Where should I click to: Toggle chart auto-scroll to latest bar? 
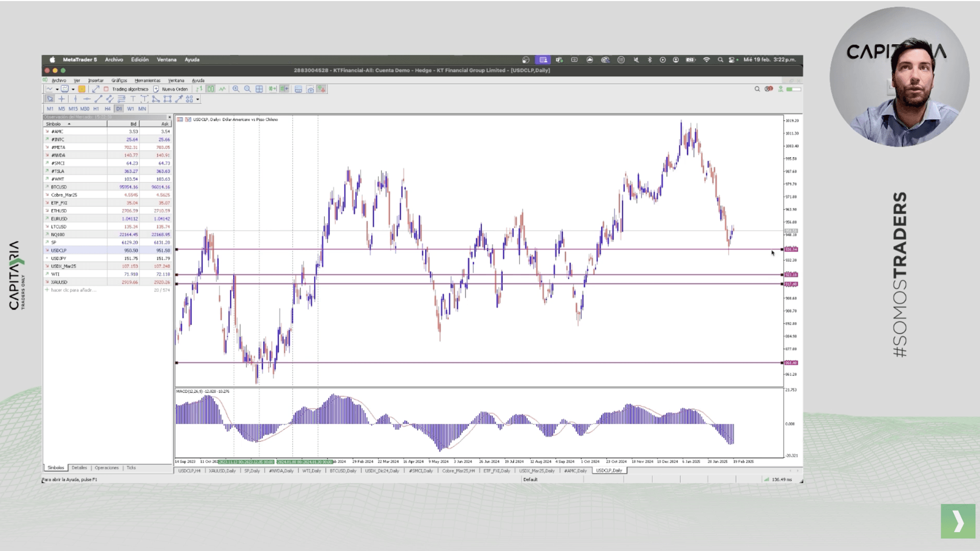[273, 89]
